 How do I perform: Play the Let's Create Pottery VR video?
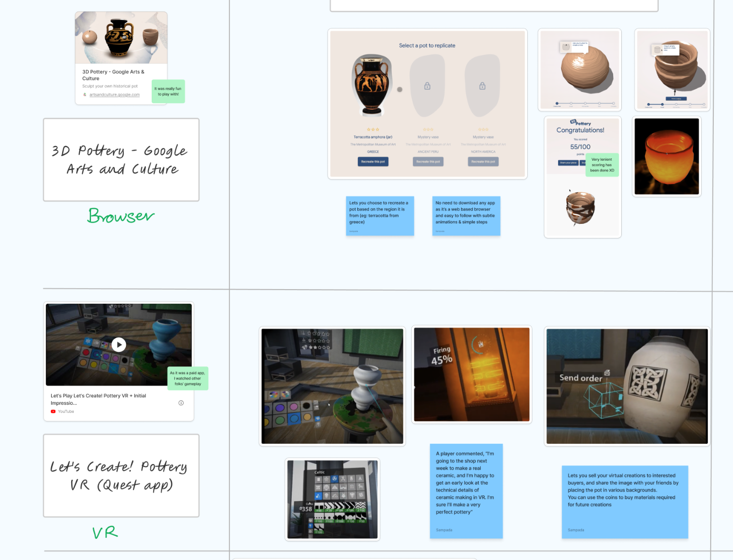coord(119,345)
